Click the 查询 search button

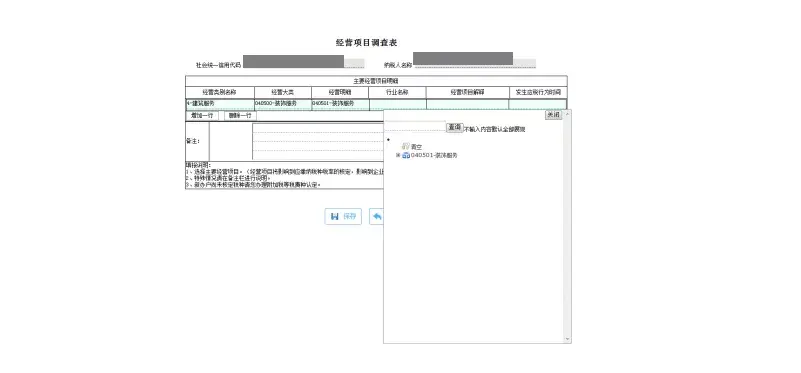pos(454,127)
